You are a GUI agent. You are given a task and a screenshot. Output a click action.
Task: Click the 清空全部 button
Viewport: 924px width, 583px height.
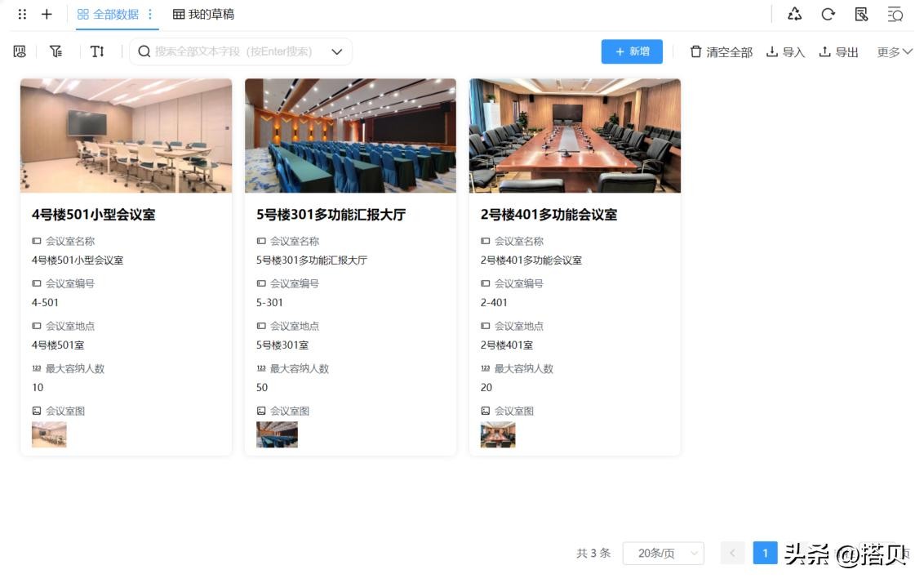click(721, 51)
